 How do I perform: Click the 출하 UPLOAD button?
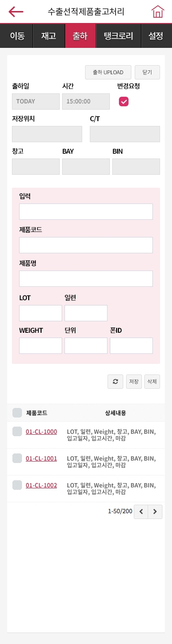[x=108, y=72]
